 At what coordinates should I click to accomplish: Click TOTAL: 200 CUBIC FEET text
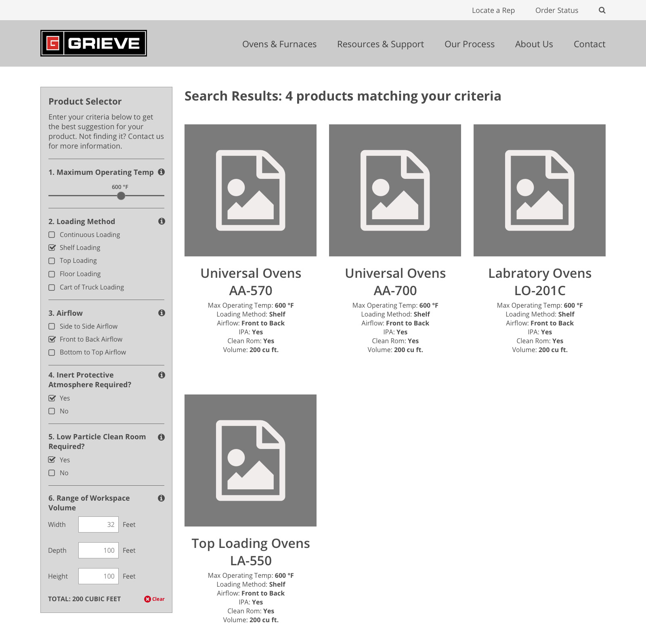coord(84,599)
